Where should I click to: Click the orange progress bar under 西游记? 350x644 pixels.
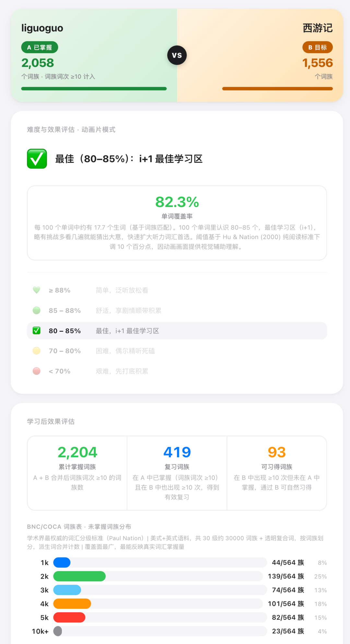click(277, 89)
